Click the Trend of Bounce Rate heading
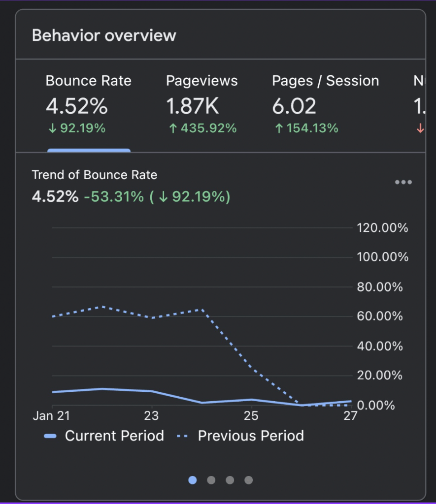The image size is (436, 504). coord(95,175)
